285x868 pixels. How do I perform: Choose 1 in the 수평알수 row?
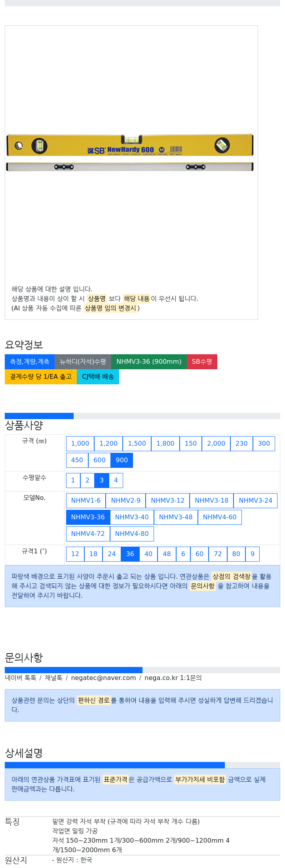tap(73, 480)
